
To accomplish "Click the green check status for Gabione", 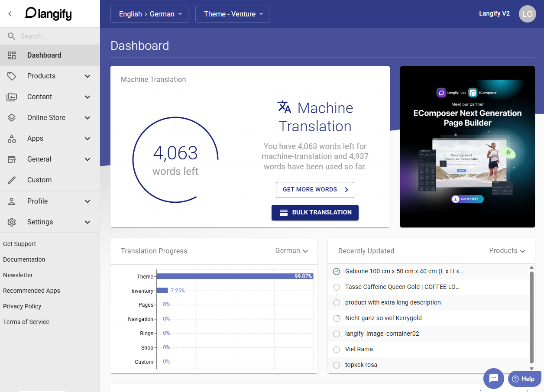I will [337, 272].
